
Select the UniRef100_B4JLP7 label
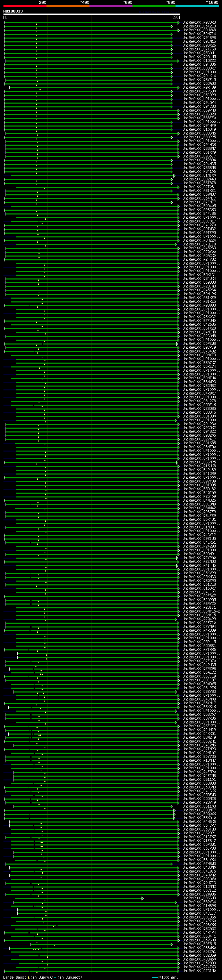(x=199, y=592)
